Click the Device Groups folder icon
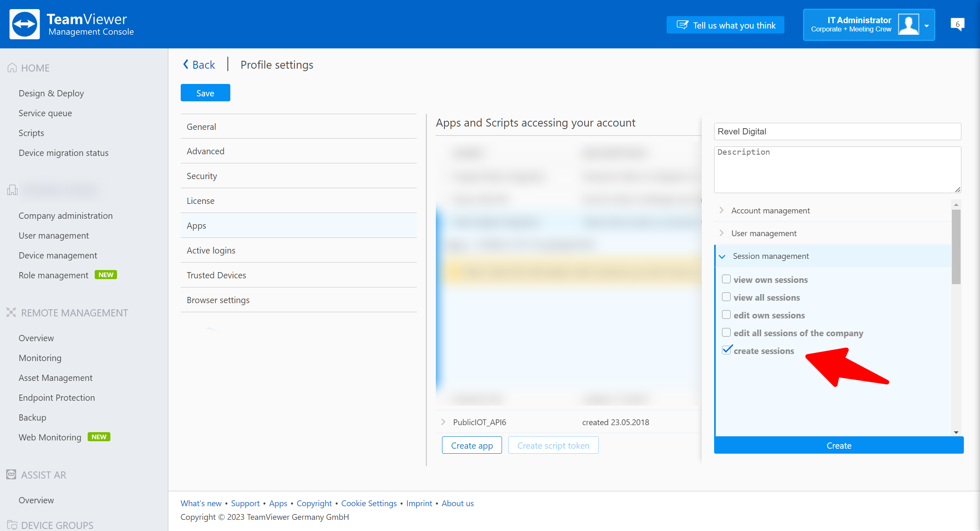The image size is (980, 531). pyautogui.click(x=12, y=525)
